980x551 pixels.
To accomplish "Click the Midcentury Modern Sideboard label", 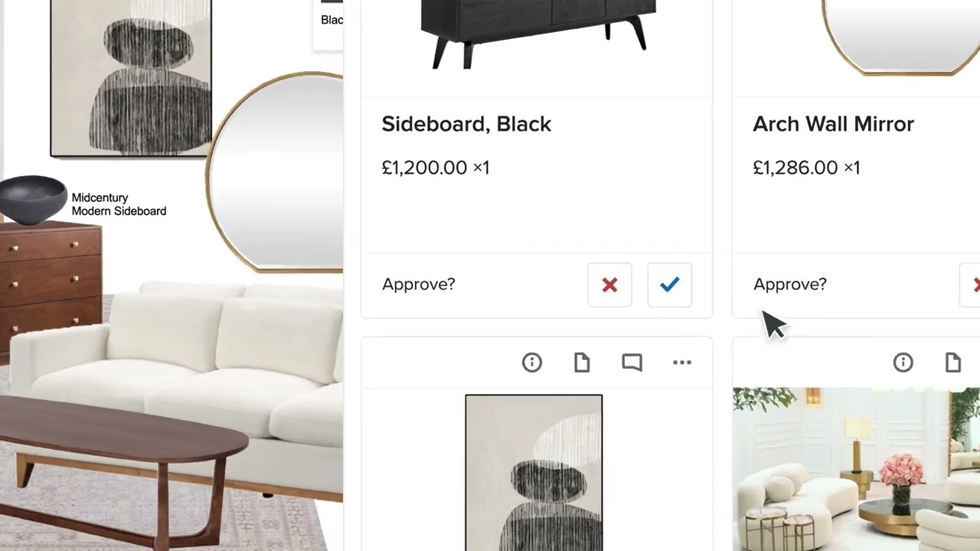I will (119, 204).
